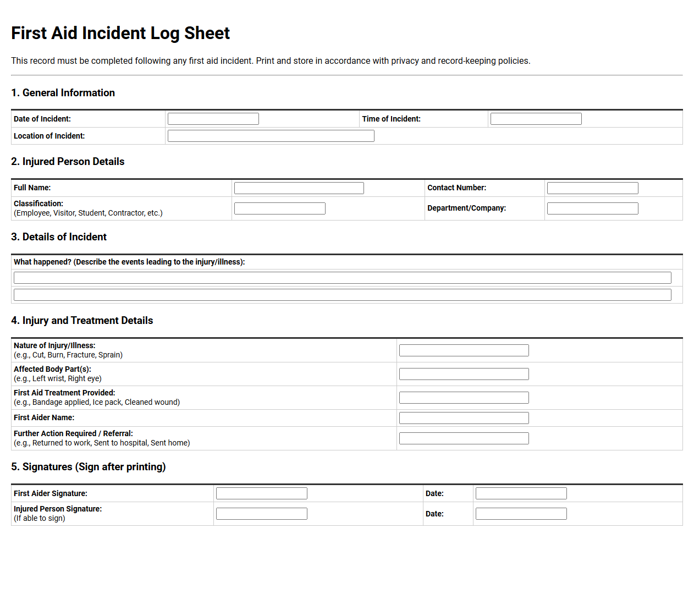Click the 3. Details of Incident heading
This screenshot has height=616, width=694.
(59, 237)
